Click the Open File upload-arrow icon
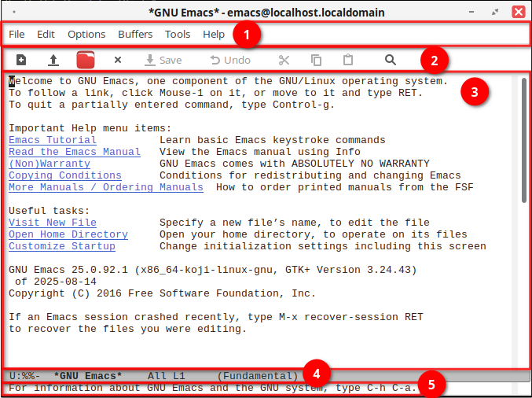Image resolution: width=532 pixels, height=398 pixels. [53, 60]
